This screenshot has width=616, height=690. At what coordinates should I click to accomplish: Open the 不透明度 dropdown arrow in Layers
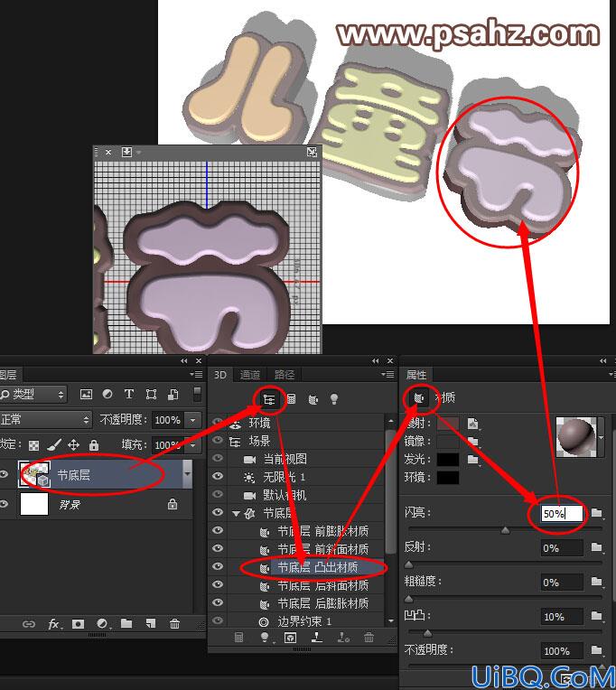(192, 420)
